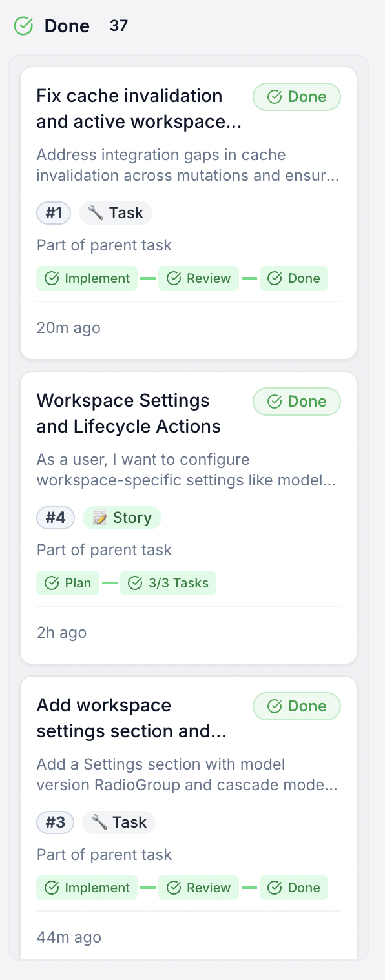Open the Part of parent task link on card #1
385x980 pixels.
click(104, 245)
